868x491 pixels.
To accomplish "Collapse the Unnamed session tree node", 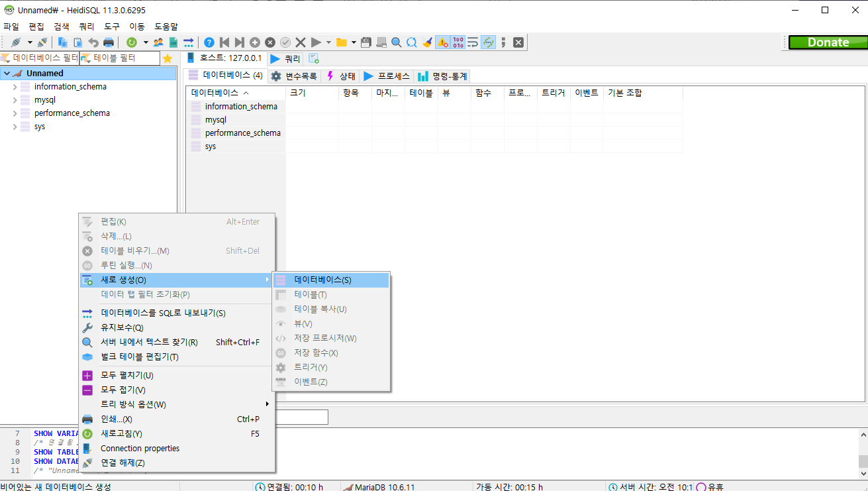I will click(6, 74).
